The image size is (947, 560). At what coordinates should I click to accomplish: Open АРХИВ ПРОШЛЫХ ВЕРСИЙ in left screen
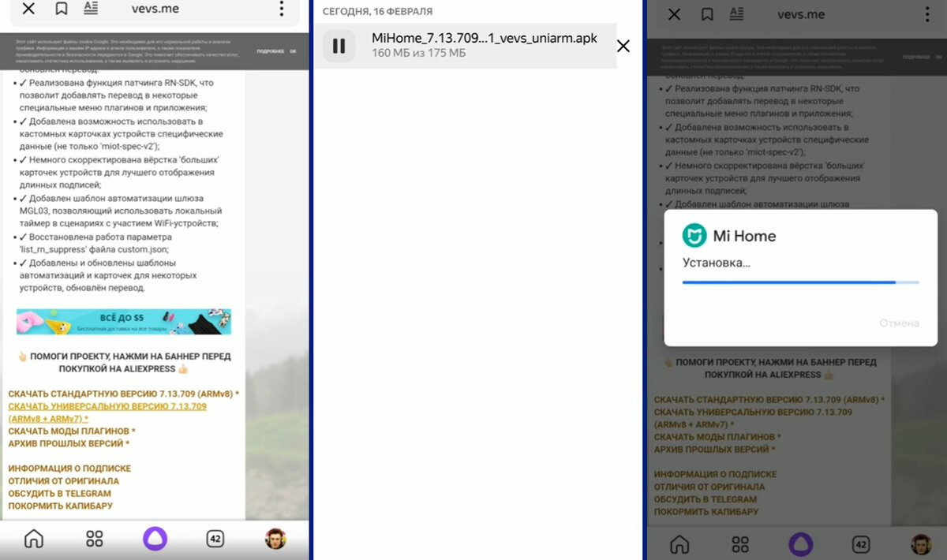point(69,443)
